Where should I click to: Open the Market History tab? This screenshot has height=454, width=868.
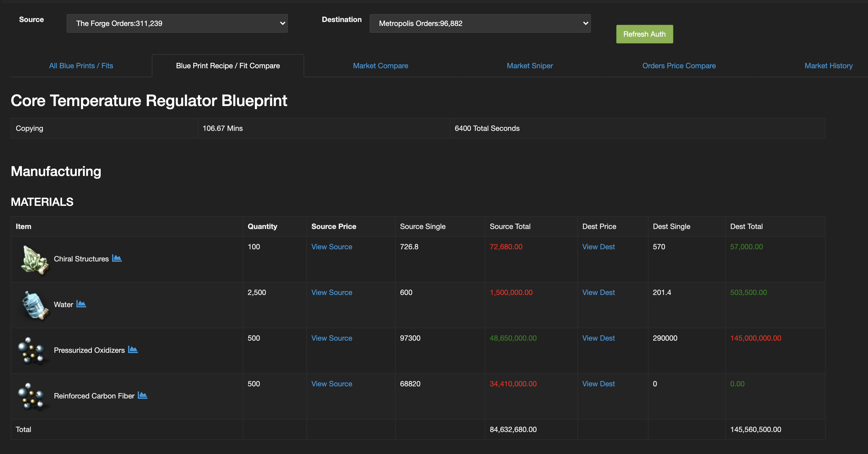tap(828, 66)
